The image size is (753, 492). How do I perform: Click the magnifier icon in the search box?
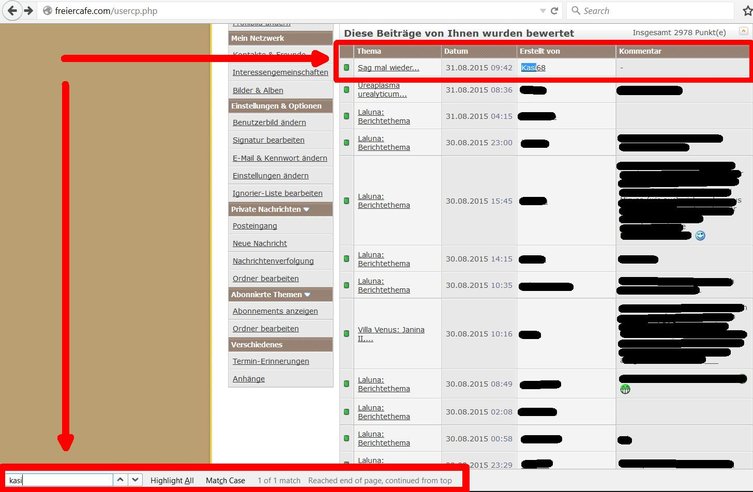pos(575,10)
